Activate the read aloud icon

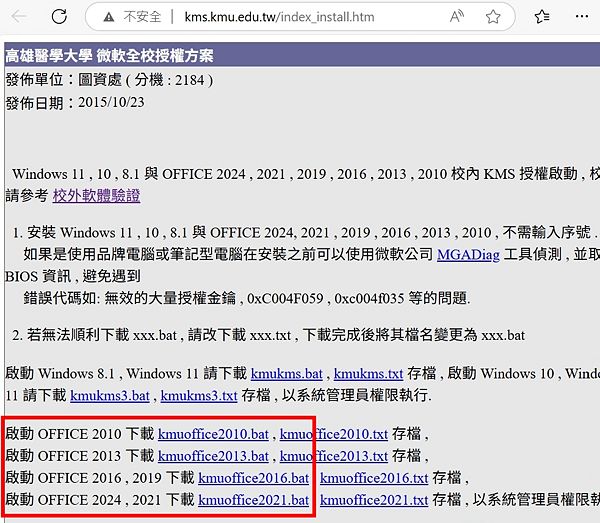point(458,17)
